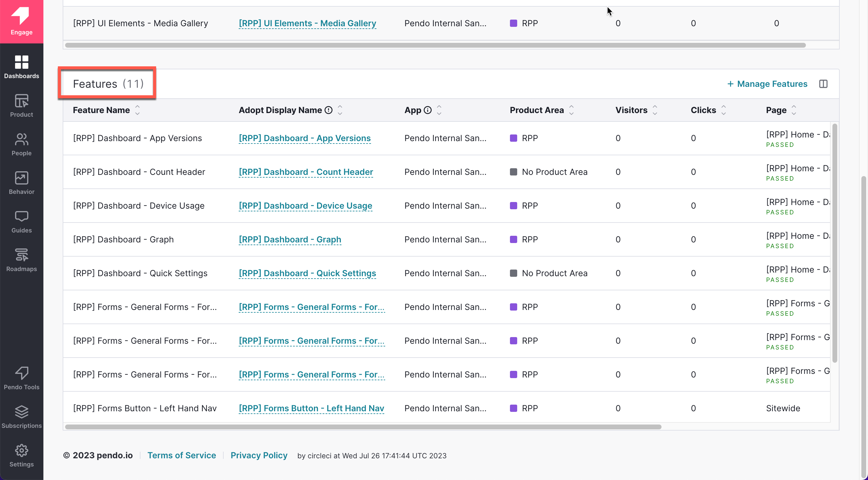The height and width of the screenshot is (480, 868).
Task: Open the People sidebar section
Action: click(22, 144)
